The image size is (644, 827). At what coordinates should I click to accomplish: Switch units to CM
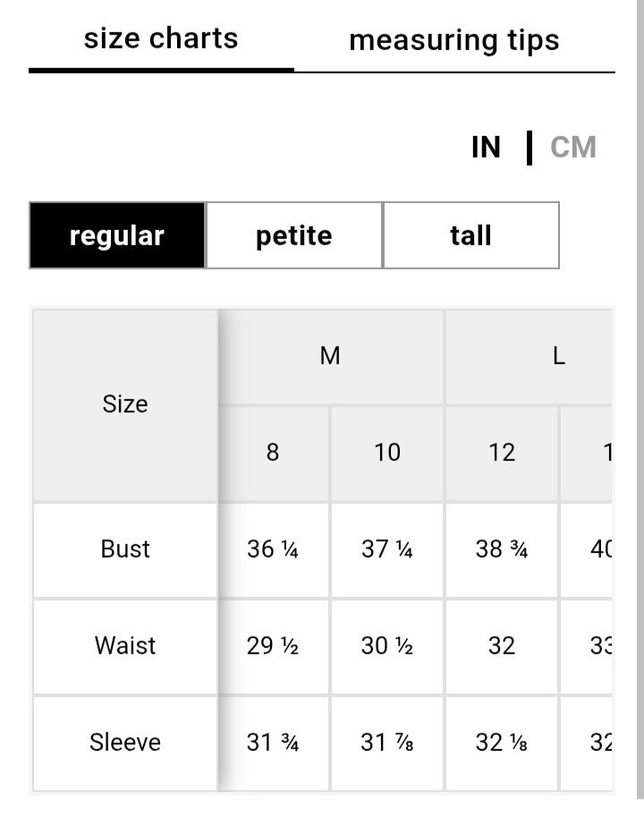click(572, 147)
